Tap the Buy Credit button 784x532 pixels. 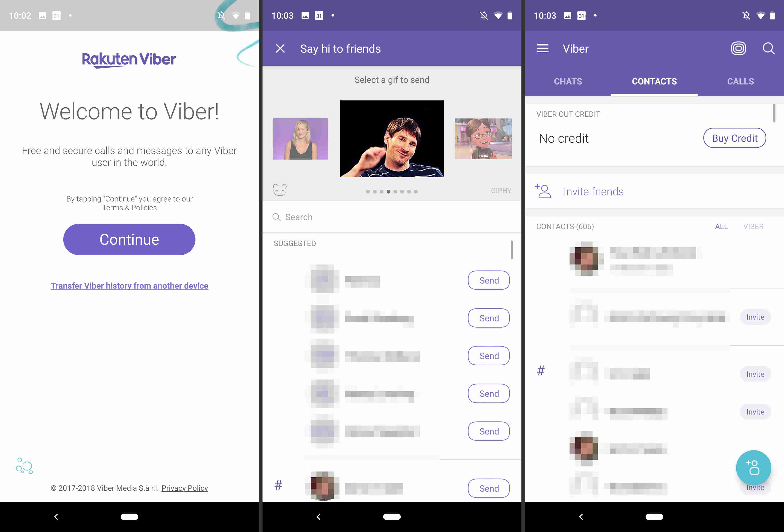[735, 138]
